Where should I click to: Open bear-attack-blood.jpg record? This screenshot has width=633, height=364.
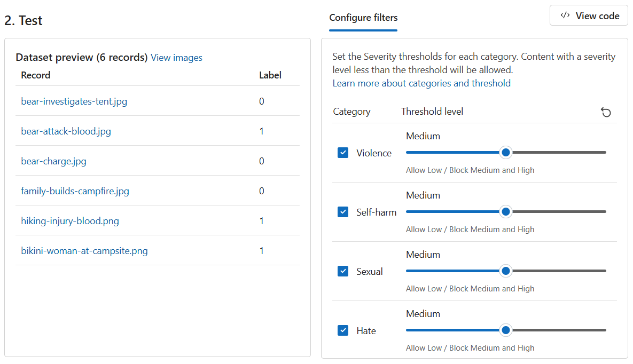coord(66,131)
